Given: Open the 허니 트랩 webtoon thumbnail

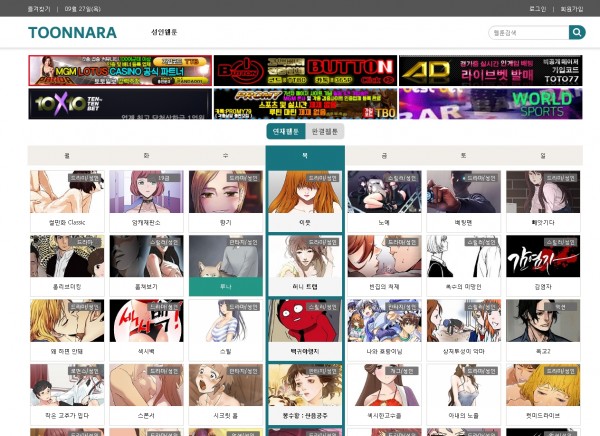Looking at the screenshot, I should (x=305, y=256).
